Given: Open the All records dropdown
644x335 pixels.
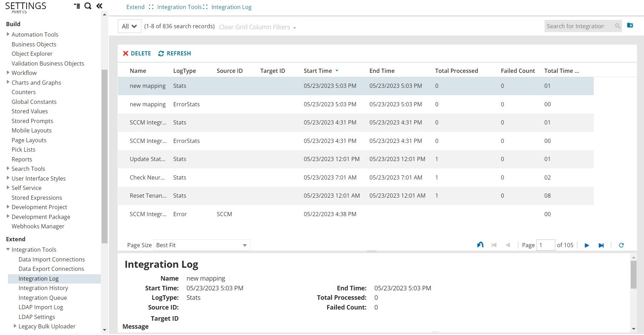Looking at the screenshot, I should click(x=129, y=26).
